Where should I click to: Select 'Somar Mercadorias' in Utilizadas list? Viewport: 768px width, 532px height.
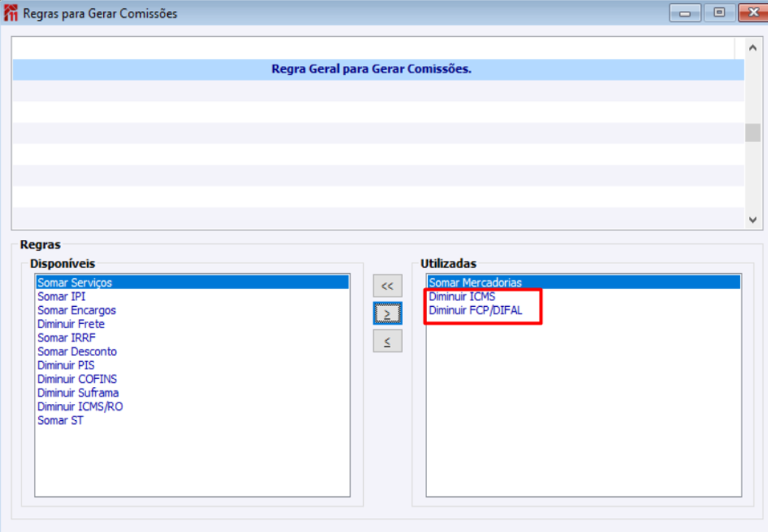583,283
